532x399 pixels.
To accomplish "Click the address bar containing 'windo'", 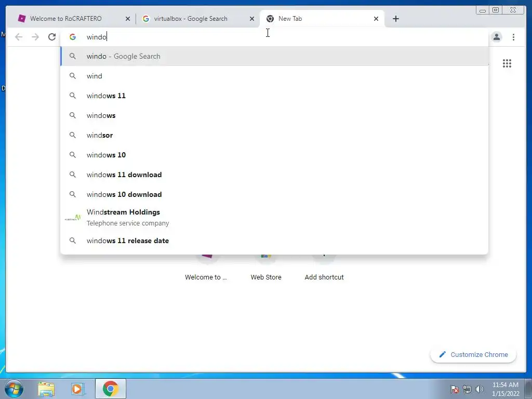I will coord(274,37).
